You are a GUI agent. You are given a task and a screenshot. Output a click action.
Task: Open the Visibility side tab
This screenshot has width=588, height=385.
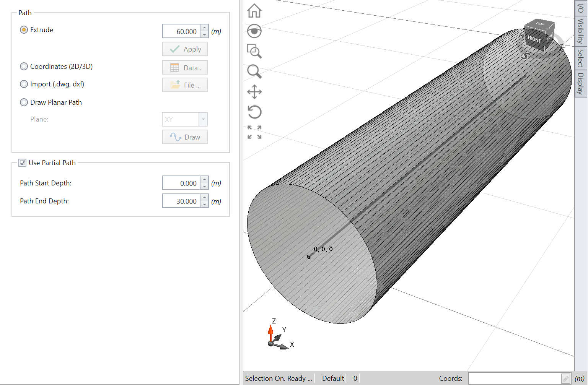[x=581, y=31]
